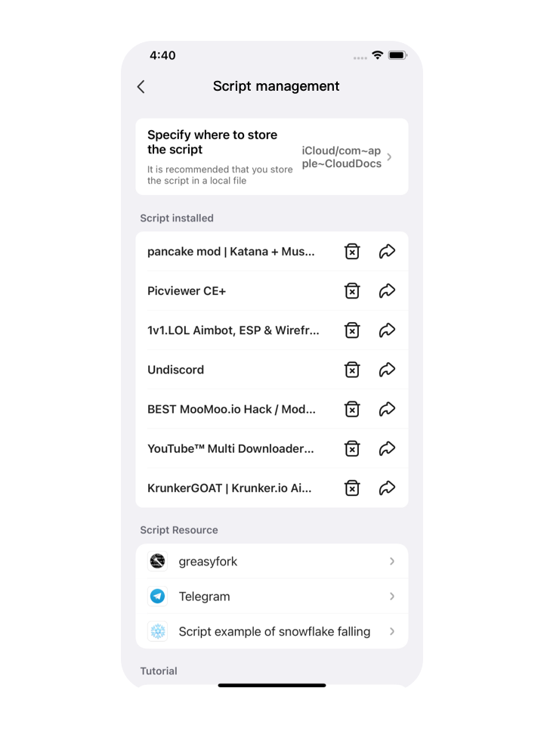Expand the script storage location chevron
The image size is (544, 756).
tap(390, 157)
